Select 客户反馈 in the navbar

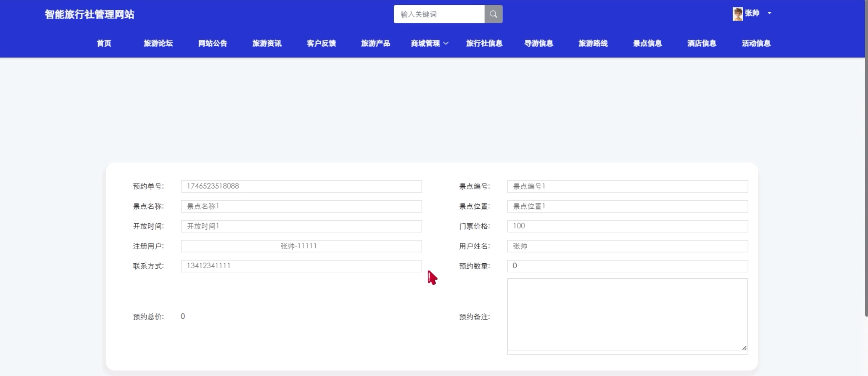click(321, 44)
